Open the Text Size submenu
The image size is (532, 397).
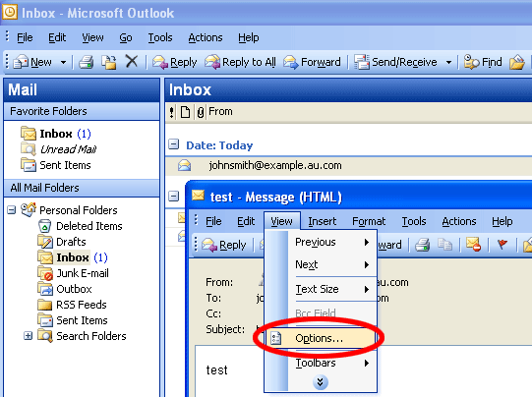click(321, 289)
